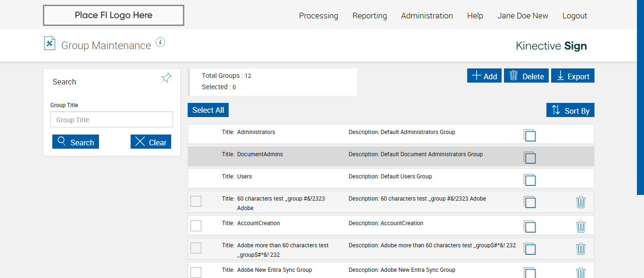Open the Processing menu
The width and height of the screenshot is (644, 278).
(318, 16)
